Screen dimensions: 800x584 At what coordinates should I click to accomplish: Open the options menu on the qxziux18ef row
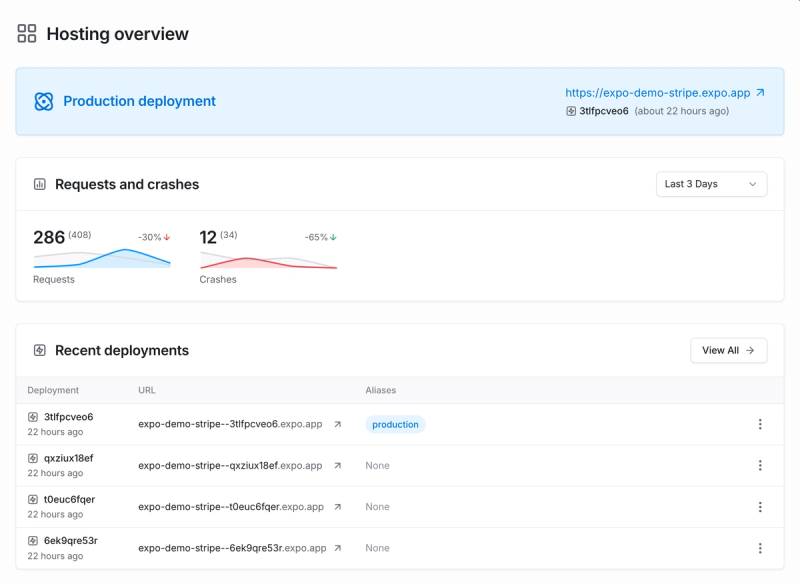(x=761, y=465)
